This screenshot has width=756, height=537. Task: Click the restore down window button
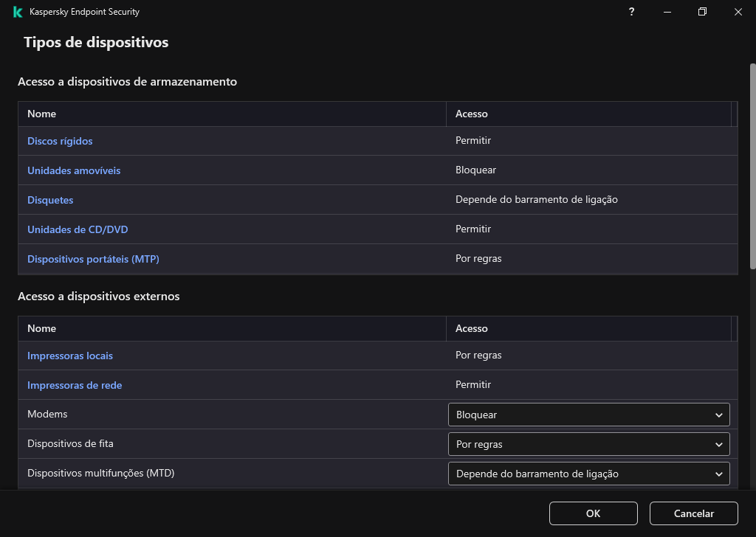tap(702, 12)
